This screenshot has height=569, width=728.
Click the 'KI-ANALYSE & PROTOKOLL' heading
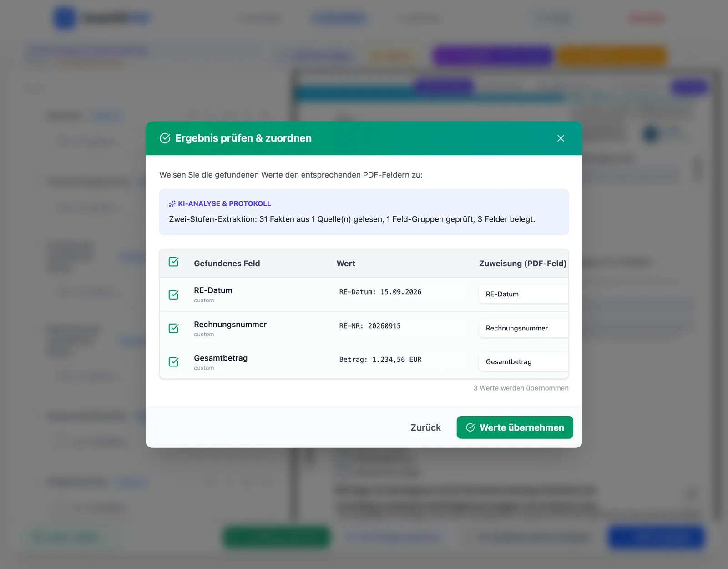[224, 203]
